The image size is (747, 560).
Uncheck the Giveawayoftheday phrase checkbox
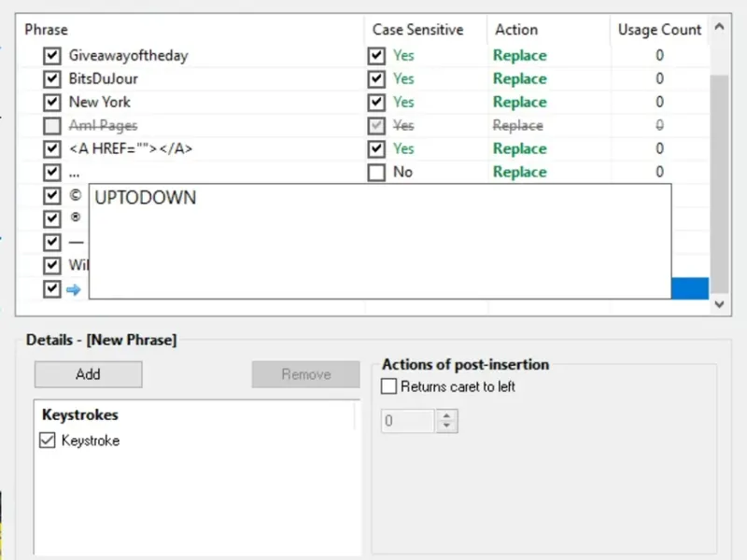pyautogui.click(x=51, y=56)
